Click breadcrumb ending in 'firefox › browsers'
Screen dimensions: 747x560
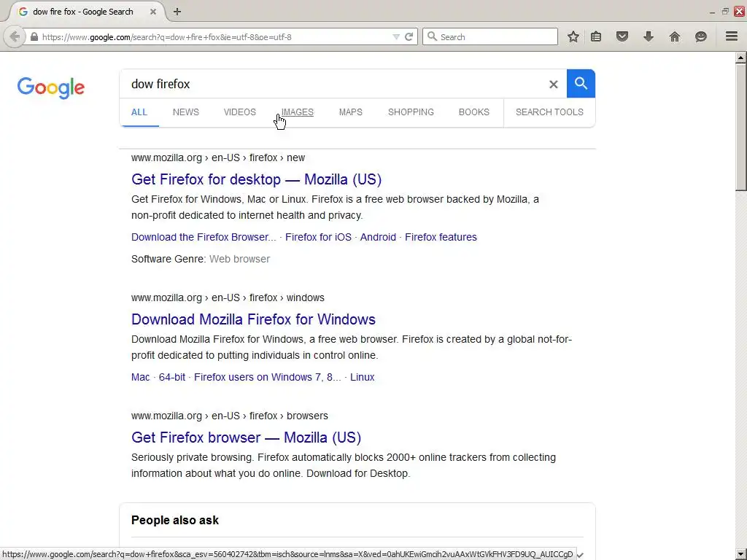tap(230, 416)
